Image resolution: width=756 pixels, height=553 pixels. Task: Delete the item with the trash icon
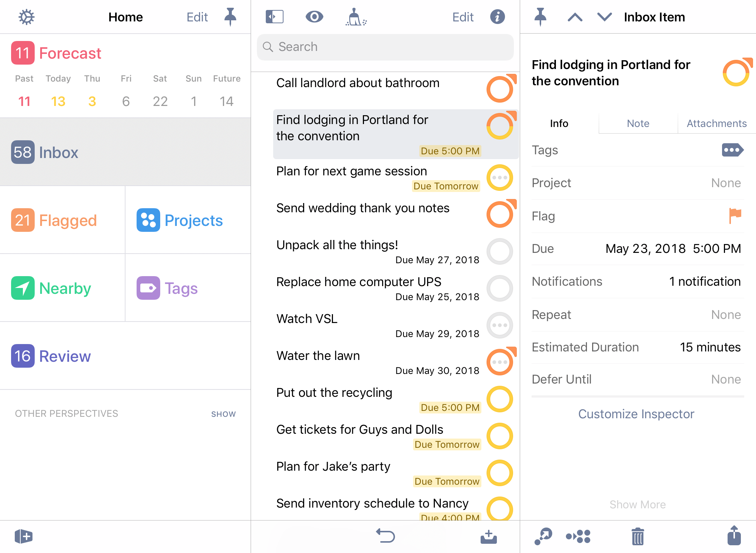click(x=638, y=536)
